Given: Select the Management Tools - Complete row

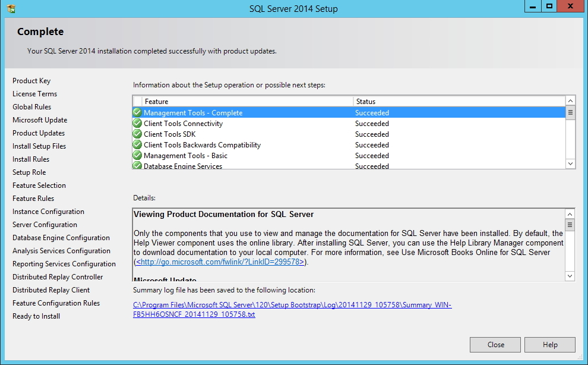Looking at the screenshot, I should 349,113.
